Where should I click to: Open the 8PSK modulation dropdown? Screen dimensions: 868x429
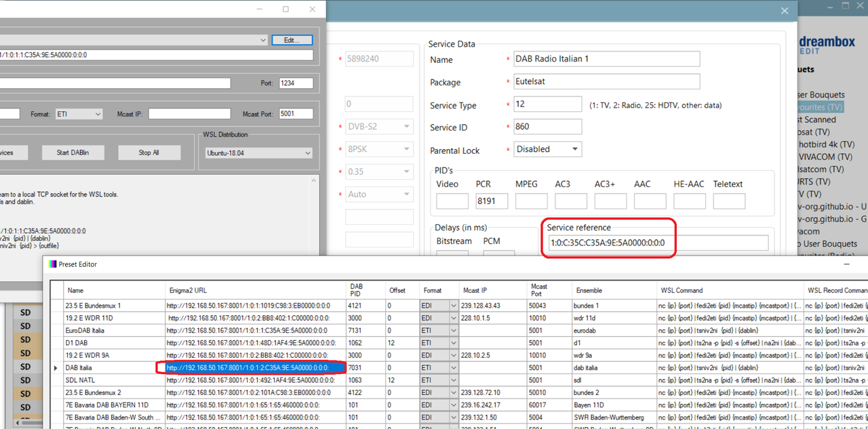pyautogui.click(x=378, y=149)
